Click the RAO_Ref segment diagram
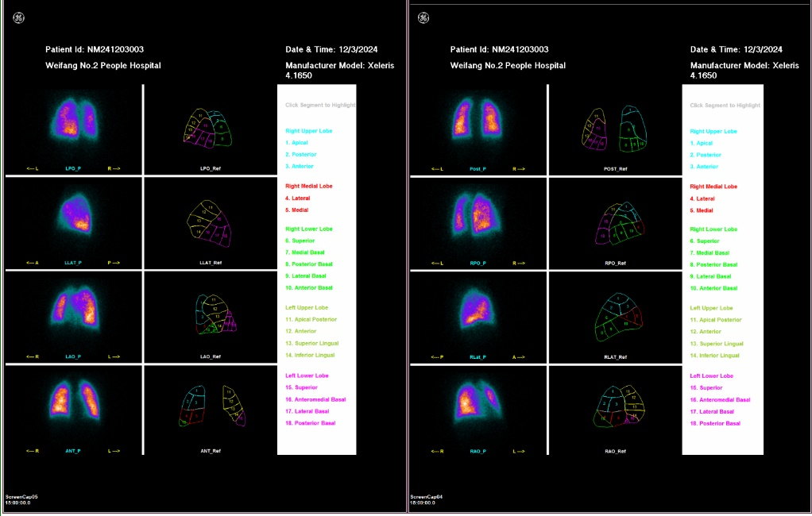This screenshot has width=812, height=516. click(x=619, y=406)
